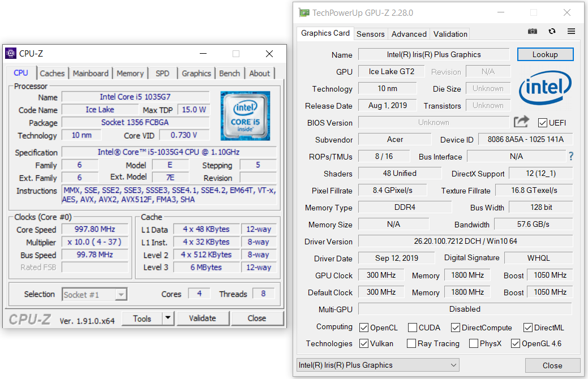Open the Socket #1 selection dropdown
This screenshot has height=379, width=588.
coord(95,295)
